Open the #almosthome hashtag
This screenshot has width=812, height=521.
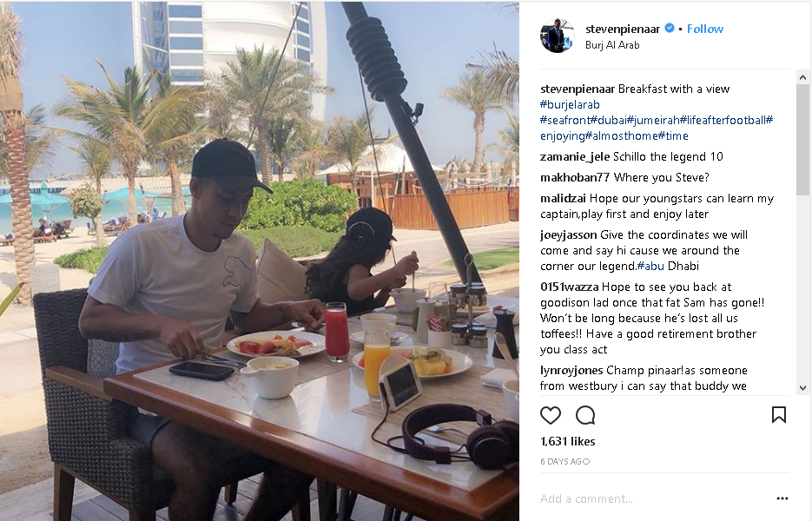[x=622, y=135]
